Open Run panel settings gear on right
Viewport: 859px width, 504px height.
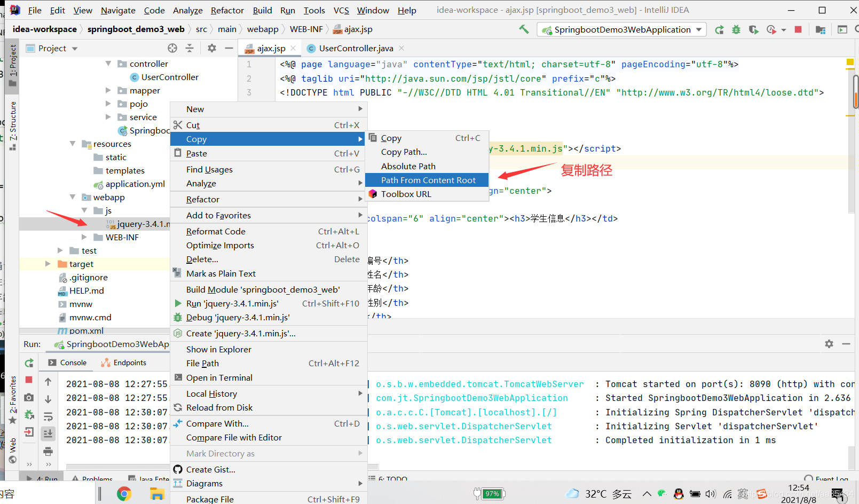click(829, 344)
